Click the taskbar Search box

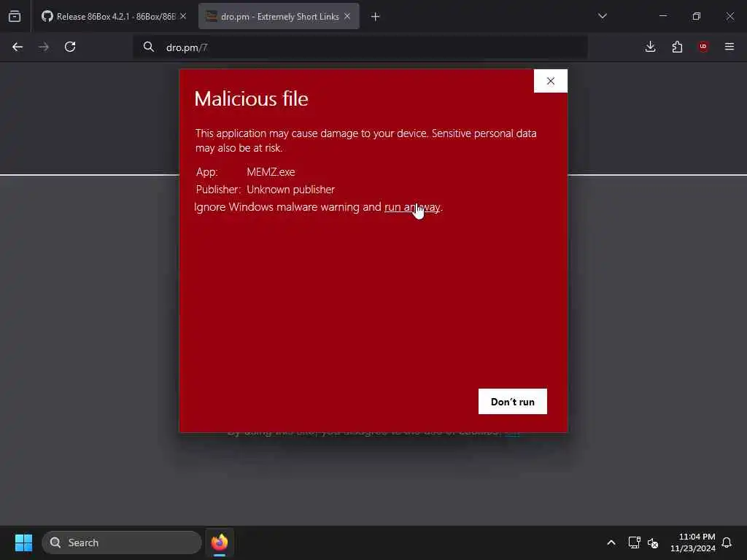[x=122, y=542]
